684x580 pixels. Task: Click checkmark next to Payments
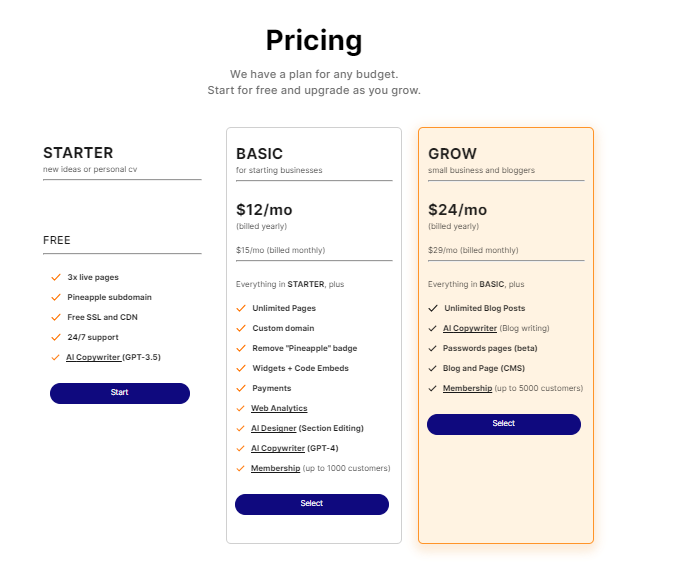[241, 389]
